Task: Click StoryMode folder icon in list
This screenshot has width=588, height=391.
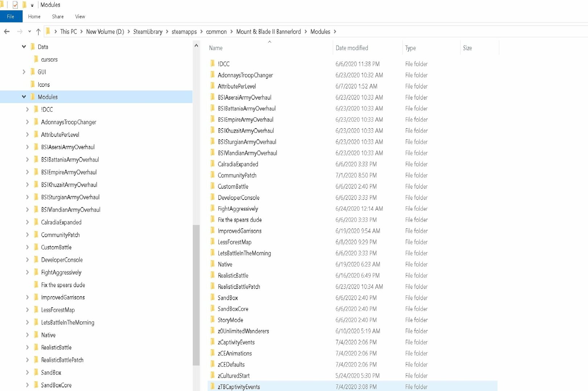Action: 213,320
